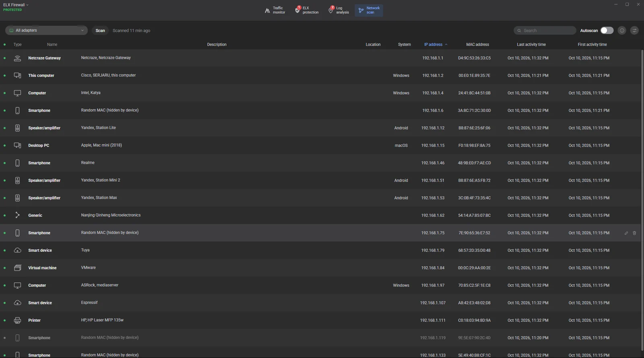The height and width of the screenshot is (358, 644).
Task: Open the ELX Firewall title dropdown
Action: 16,5
